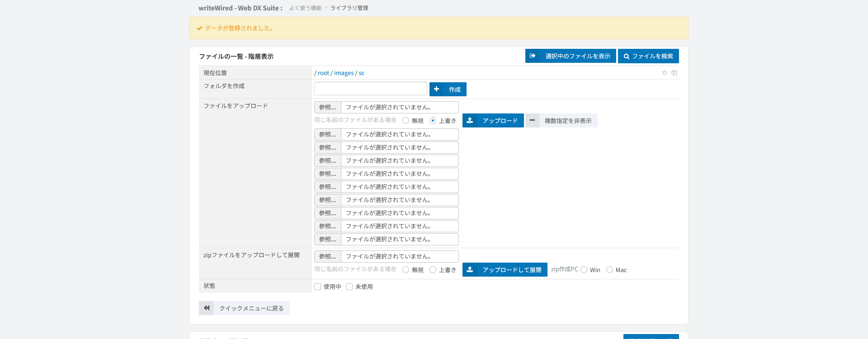Choose Win as zip作成PC
This screenshot has width=868, height=339.
584,270
